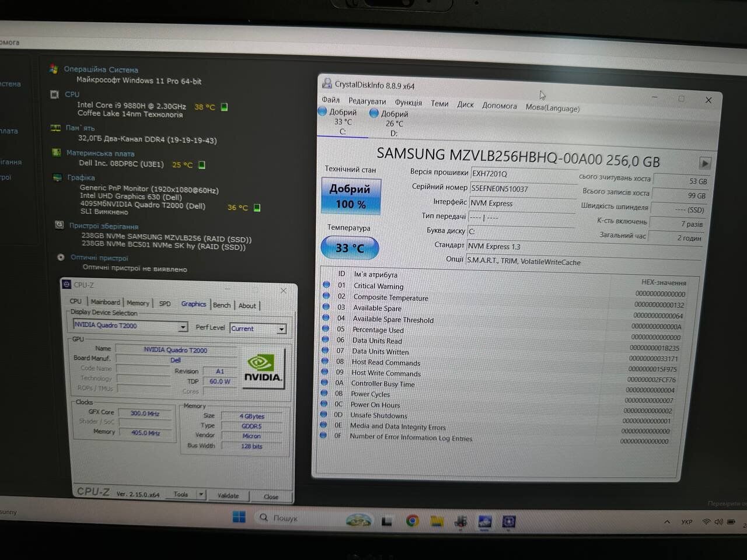Click the green graphics temperature indicator square
Screen dimensions: 747x560
click(x=257, y=207)
